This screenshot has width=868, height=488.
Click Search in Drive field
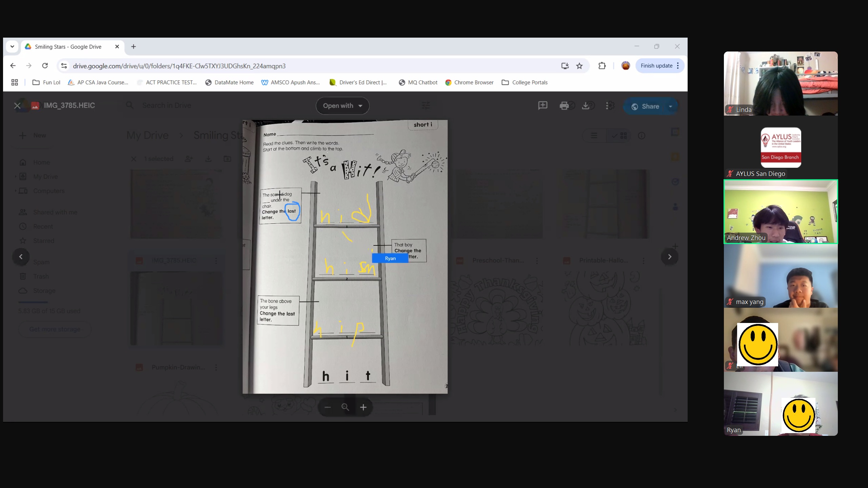pyautogui.click(x=166, y=105)
